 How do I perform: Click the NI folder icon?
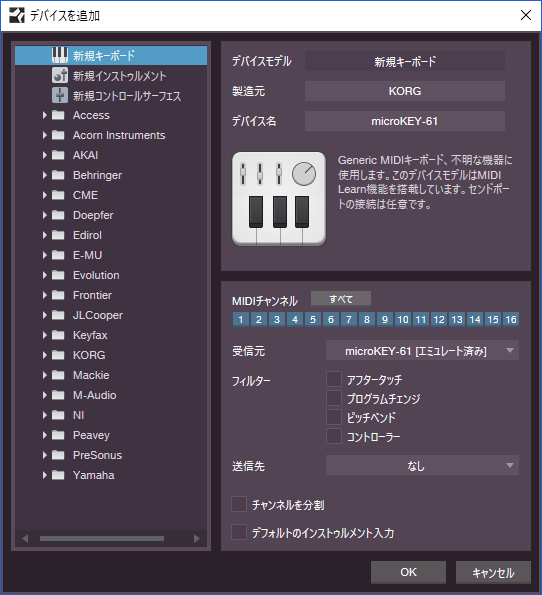tap(58, 415)
